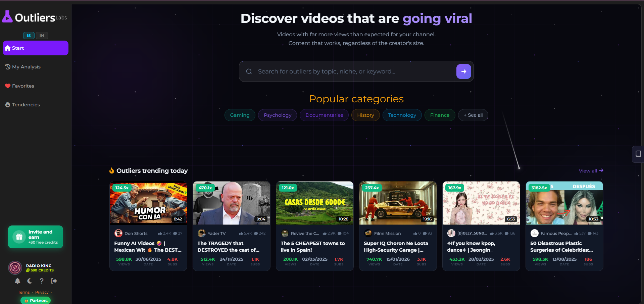Switch to the Favorites section
The image size is (644, 304).
pyautogui.click(x=23, y=86)
